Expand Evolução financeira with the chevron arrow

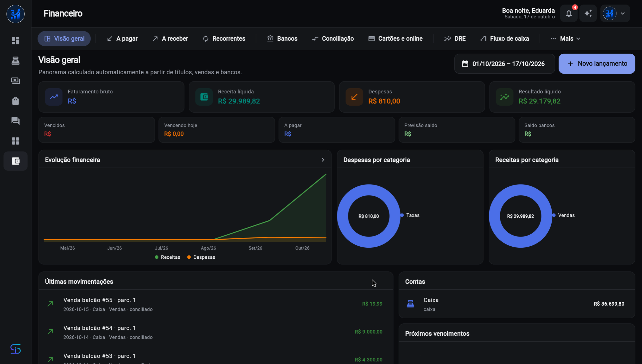pos(323,160)
